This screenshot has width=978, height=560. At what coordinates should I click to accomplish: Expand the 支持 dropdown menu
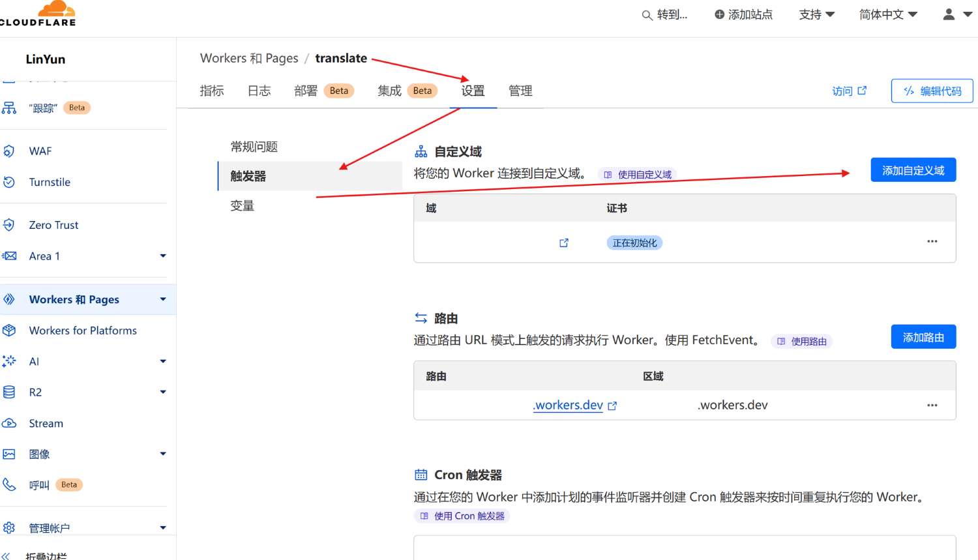(x=817, y=14)
